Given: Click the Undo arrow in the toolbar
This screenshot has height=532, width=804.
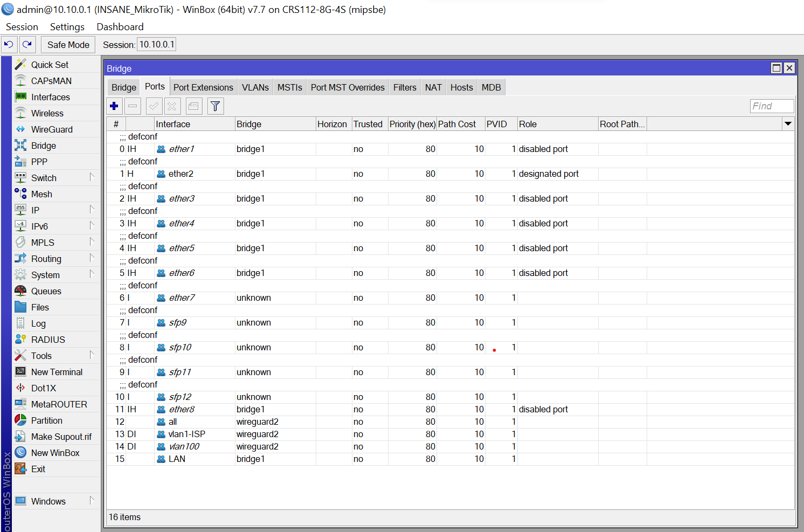Looking at the screenshot, I should [9, 45].
